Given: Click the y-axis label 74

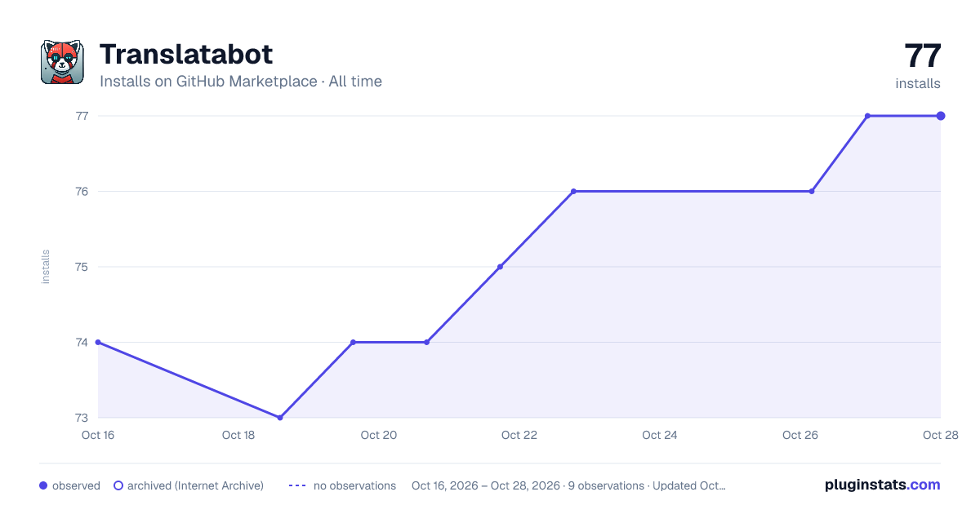Looking at the screenshot, I should click(x=82, y=343).
